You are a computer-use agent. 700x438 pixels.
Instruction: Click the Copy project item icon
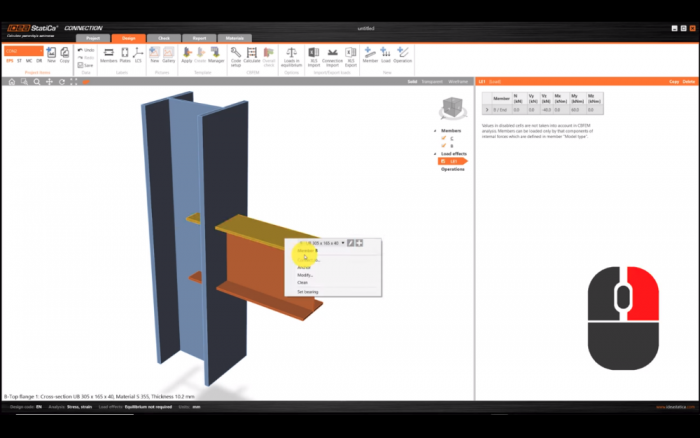click(x=65, y=55)
